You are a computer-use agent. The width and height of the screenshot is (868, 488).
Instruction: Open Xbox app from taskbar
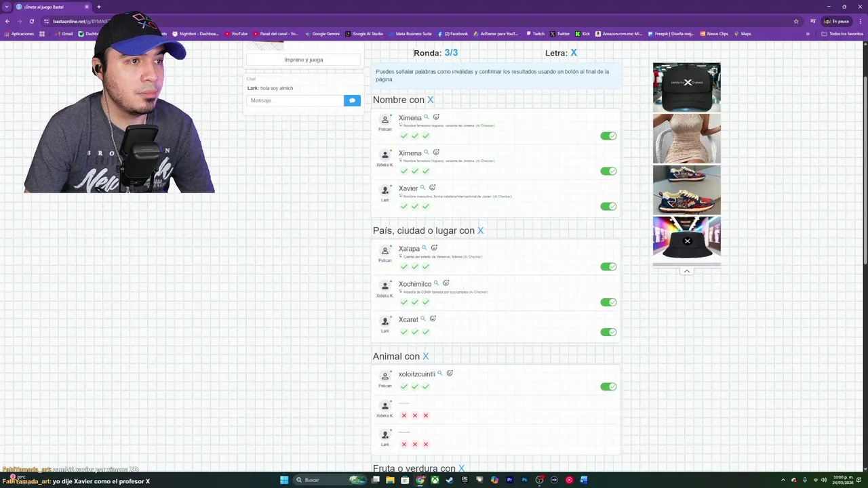435,480
